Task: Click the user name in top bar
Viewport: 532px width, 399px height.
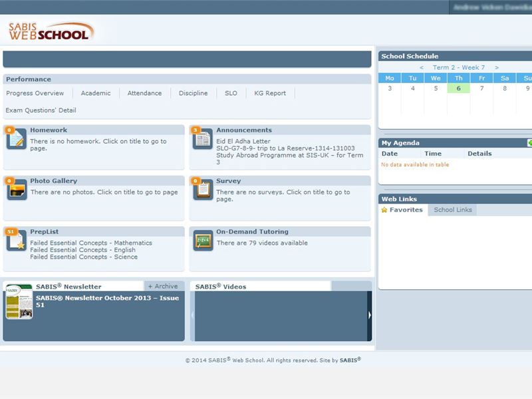Action: coord(492,7)
